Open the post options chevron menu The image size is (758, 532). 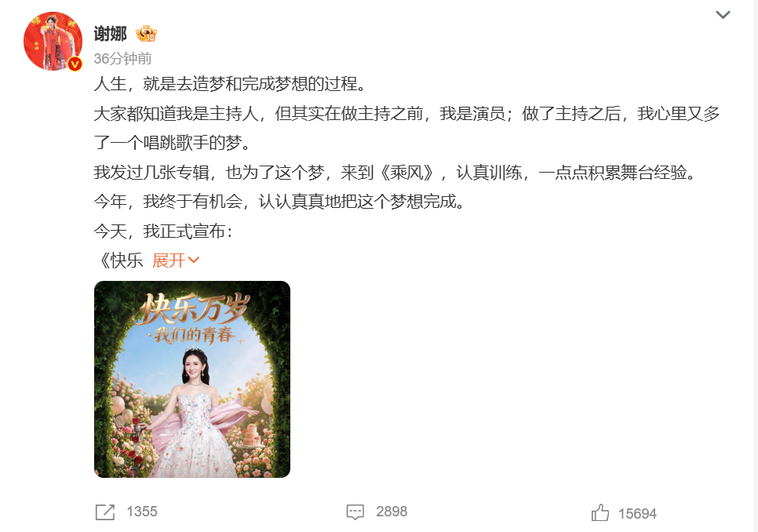coord(723,14)
